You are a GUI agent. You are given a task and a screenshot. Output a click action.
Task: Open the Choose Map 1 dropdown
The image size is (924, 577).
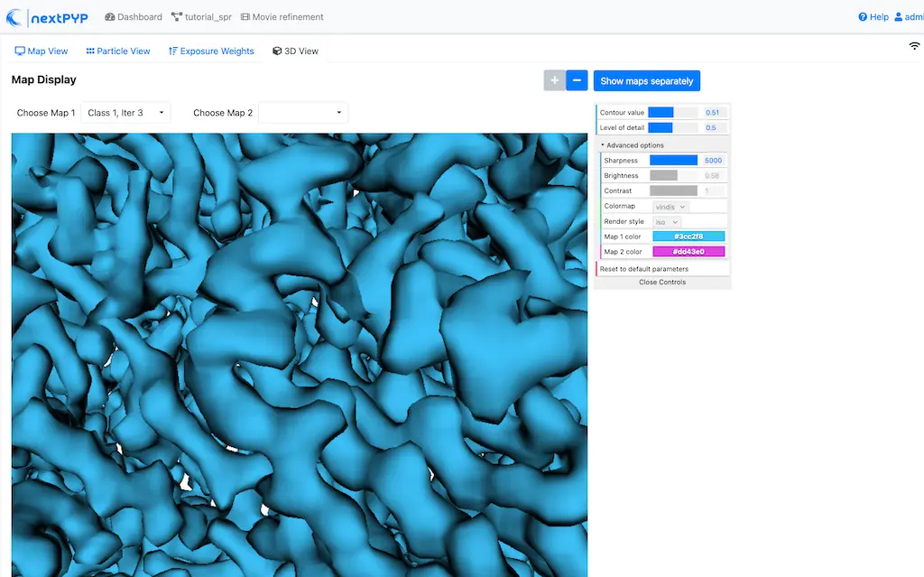pyautogui.click(x=125, y=113)
